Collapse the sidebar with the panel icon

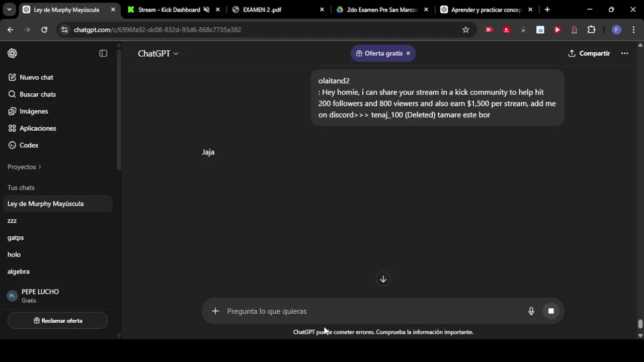pyautogui.click(x=103, y=53)
